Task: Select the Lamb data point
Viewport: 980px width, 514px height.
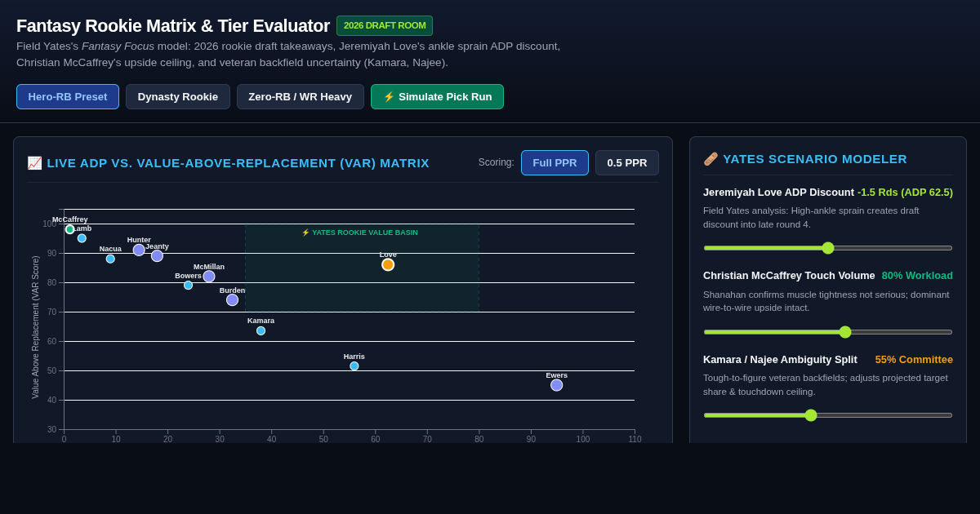Action: tap(82, 238)
